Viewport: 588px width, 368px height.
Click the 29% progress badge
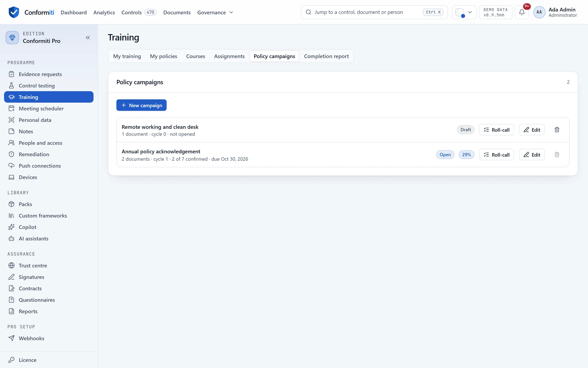466,155
